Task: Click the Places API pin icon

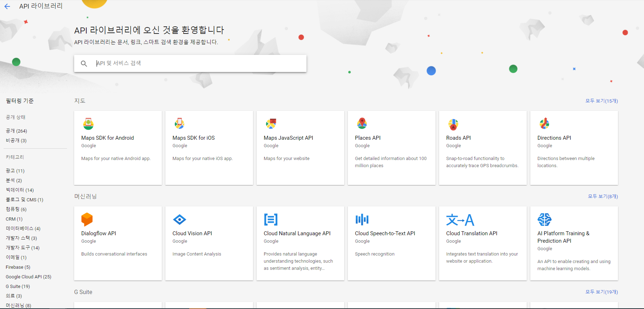Action: click(362, 123)
